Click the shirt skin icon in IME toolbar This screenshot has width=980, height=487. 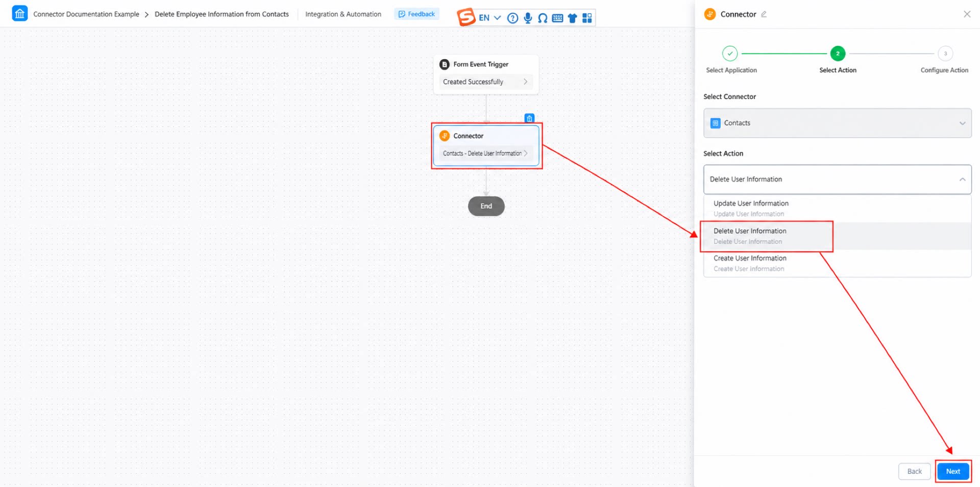point(572,18)
